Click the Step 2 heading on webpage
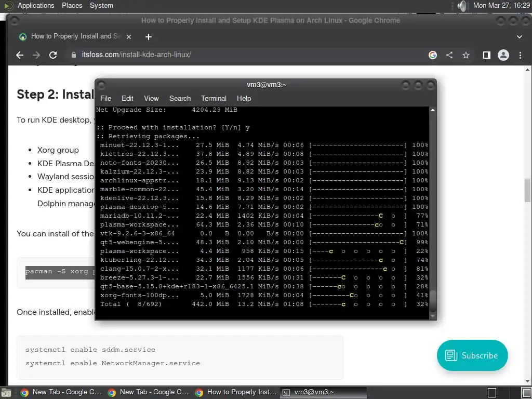The width and height of the screenshot is (532, 399). pyautogui.click(x=55, y=95)
